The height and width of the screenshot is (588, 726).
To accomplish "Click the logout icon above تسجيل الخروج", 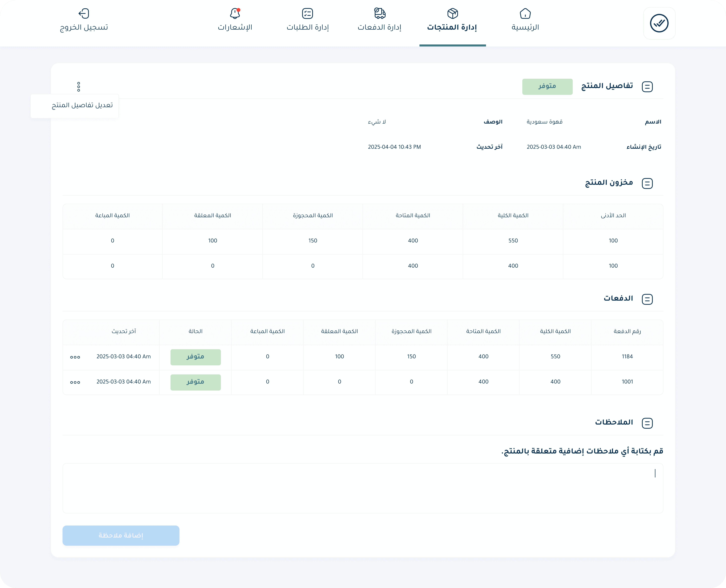I will 84,14.
